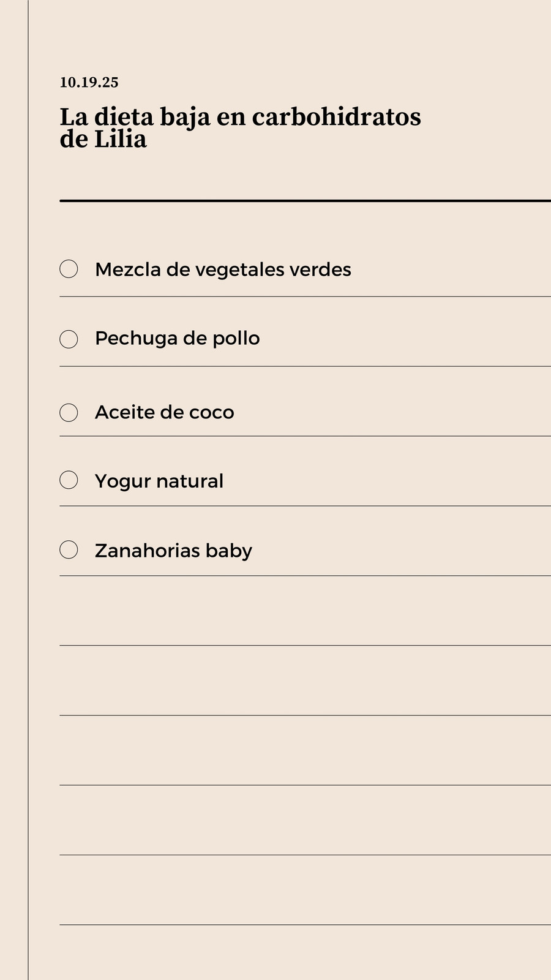Click the title La dieta baja en carbohidratos
Viewport: 551px width, 980px height.
240,116
